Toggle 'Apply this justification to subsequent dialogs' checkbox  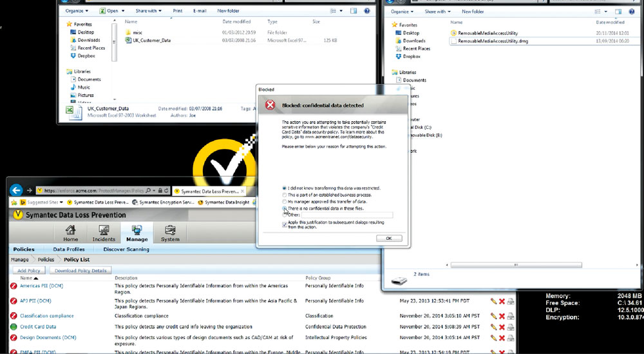pyautogui.click(x=284, y=224)
